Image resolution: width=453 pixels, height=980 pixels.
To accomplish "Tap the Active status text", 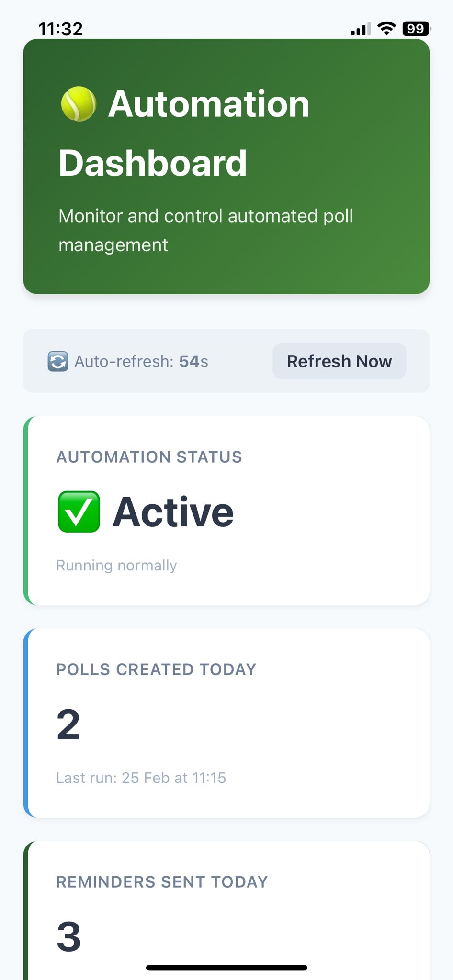I will coord(173,512).
